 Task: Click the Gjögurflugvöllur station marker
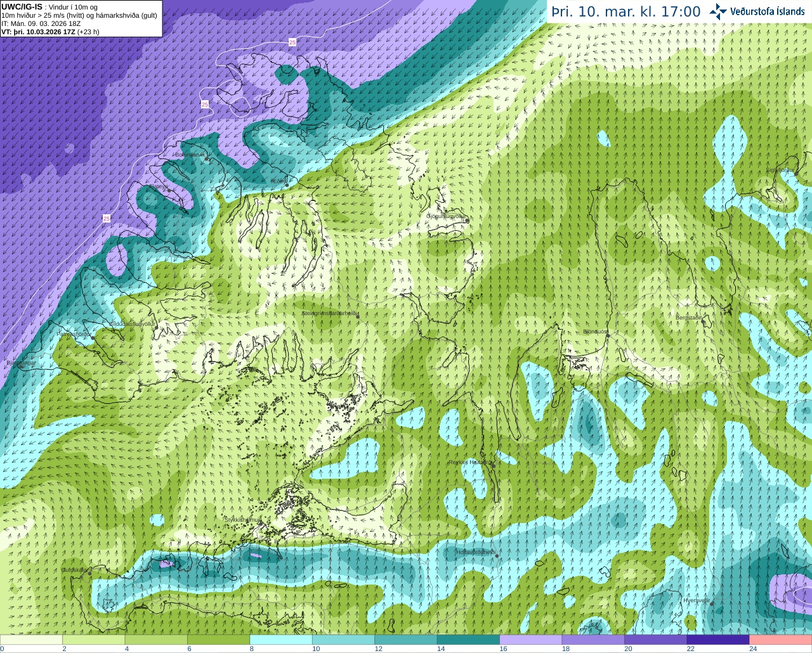(x=466, y=221)
